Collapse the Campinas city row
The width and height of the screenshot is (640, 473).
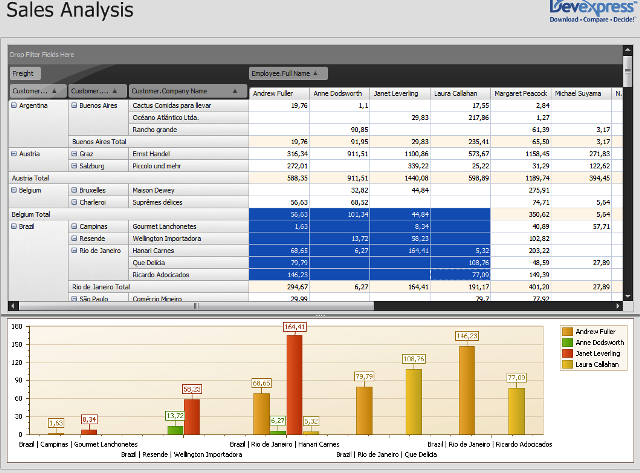74,227
